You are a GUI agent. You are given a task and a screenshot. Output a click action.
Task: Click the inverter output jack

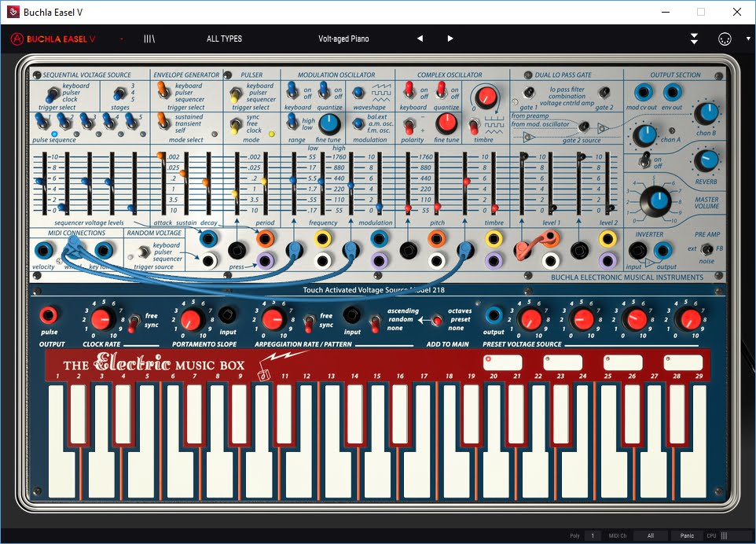click(x=663, y=250)
